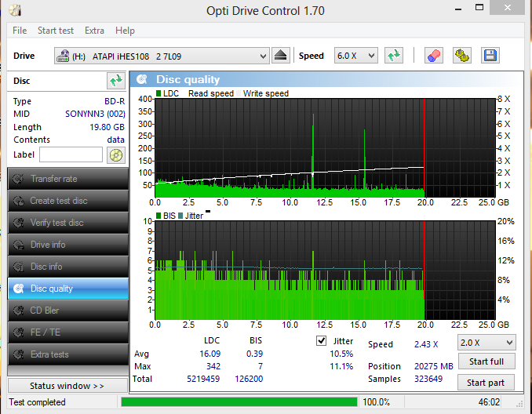Viewport: 532px width, 414px height.
Task: Click the Length value 19.80 GB
Action: [x=107, y=127]
